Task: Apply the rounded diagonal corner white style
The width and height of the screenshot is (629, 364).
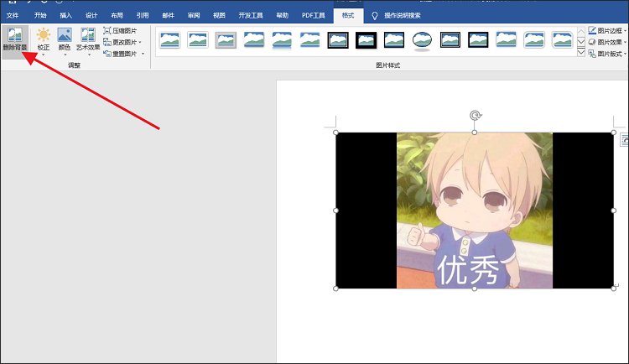Action: 534,40
